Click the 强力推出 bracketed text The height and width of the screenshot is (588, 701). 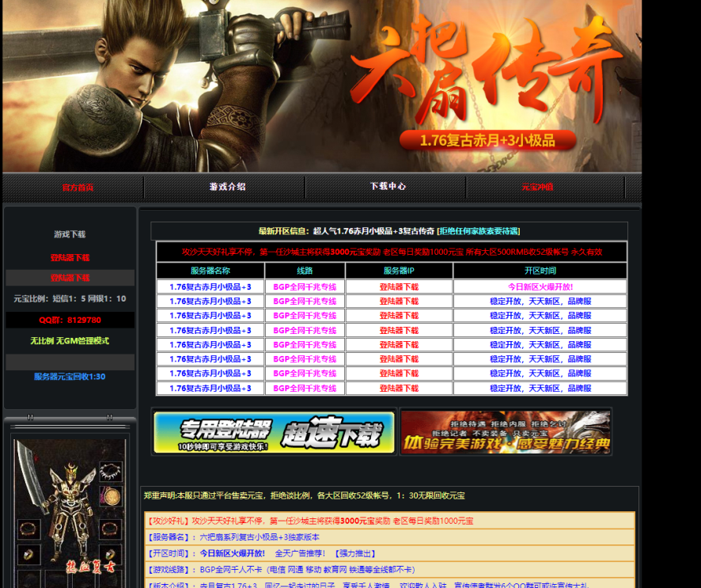354,553
